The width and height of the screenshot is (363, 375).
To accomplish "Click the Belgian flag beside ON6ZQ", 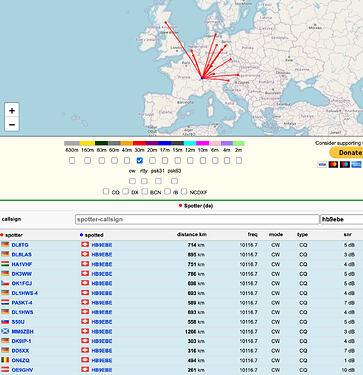I will [x=5, y=360].
